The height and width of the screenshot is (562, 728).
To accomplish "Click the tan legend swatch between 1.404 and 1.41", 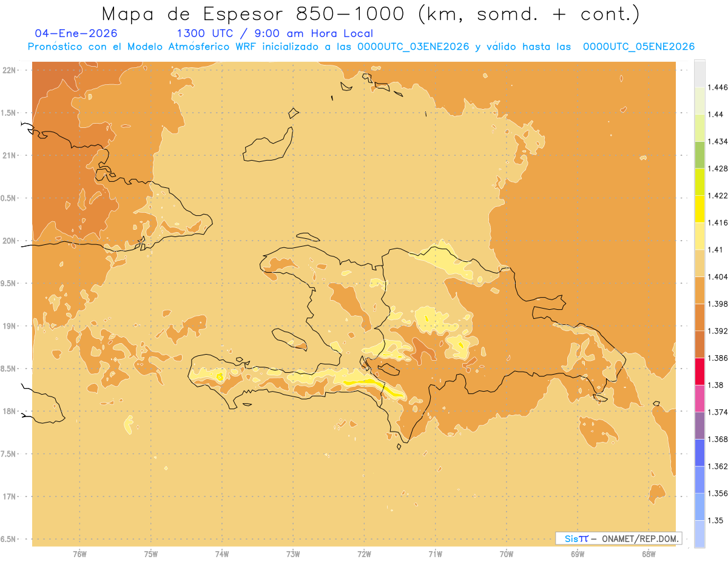I will 699,263.
